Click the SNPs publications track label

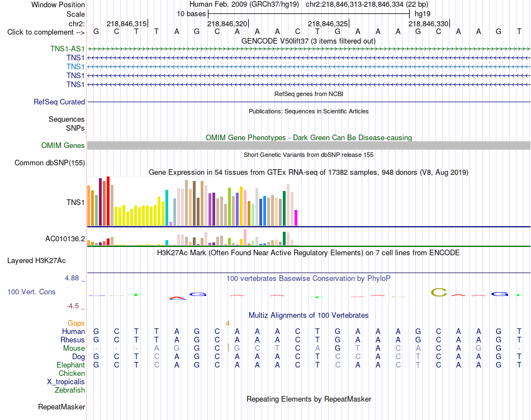[x=75, y=128]
